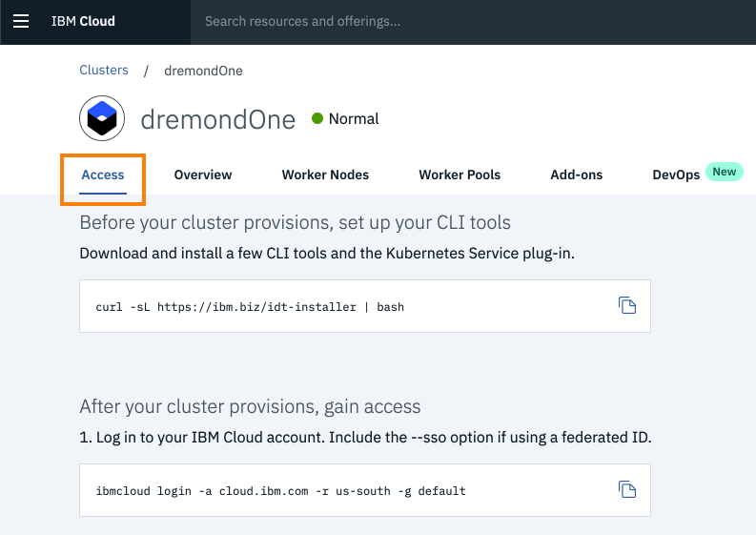Open the hamburger navigation menu
Viewport: 756px width, 535px height.
click(x=21, y=21)
